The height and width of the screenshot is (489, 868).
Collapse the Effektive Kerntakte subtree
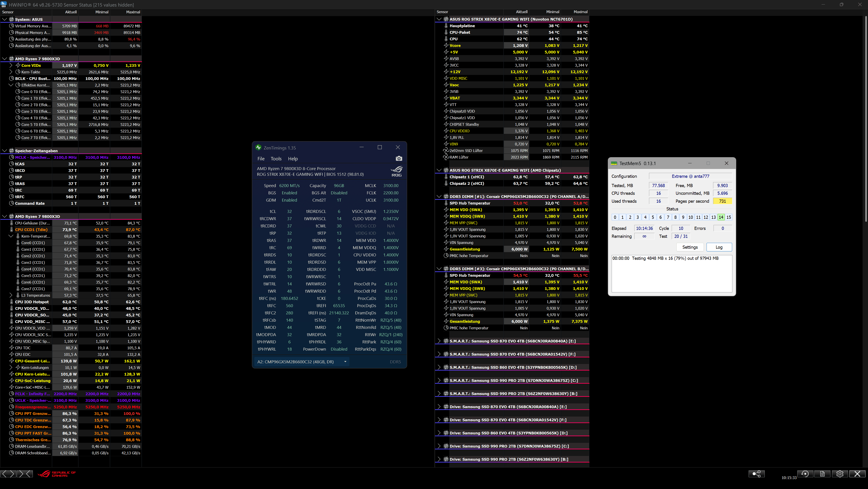coord(11,85)
